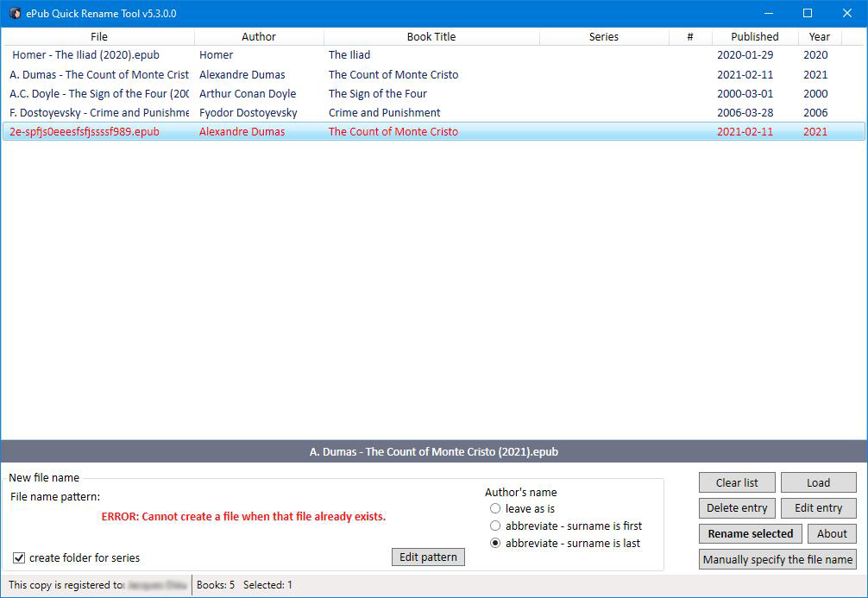Open the About dialog
Viewport: 868px width, 598px height.
pyautogui.click(x=831, y=534)
